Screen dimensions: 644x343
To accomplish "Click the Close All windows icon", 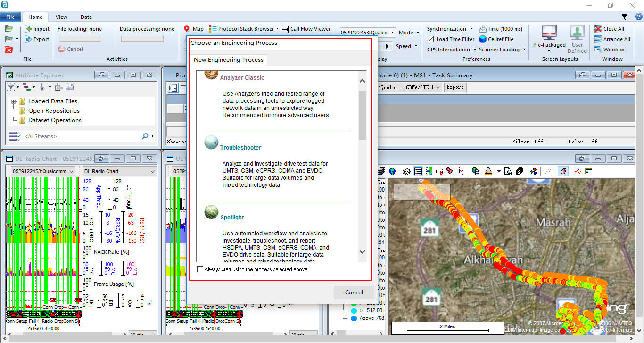I will tap(598, 29).
